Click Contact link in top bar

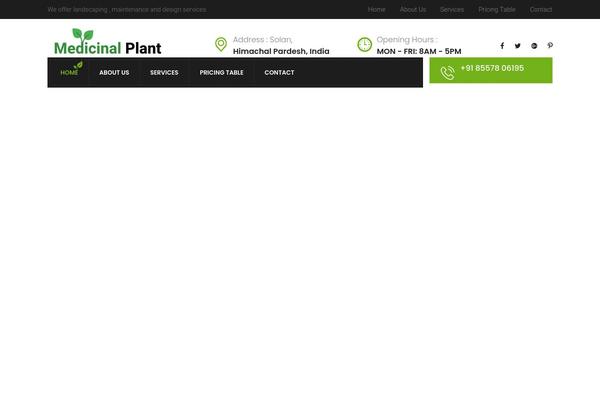click(541, 10)
